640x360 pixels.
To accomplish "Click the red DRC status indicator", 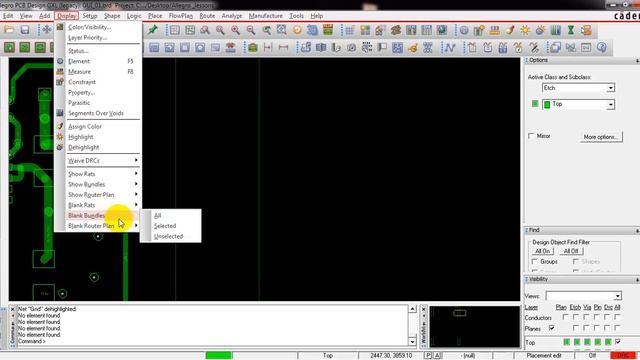I will (623, 356).
